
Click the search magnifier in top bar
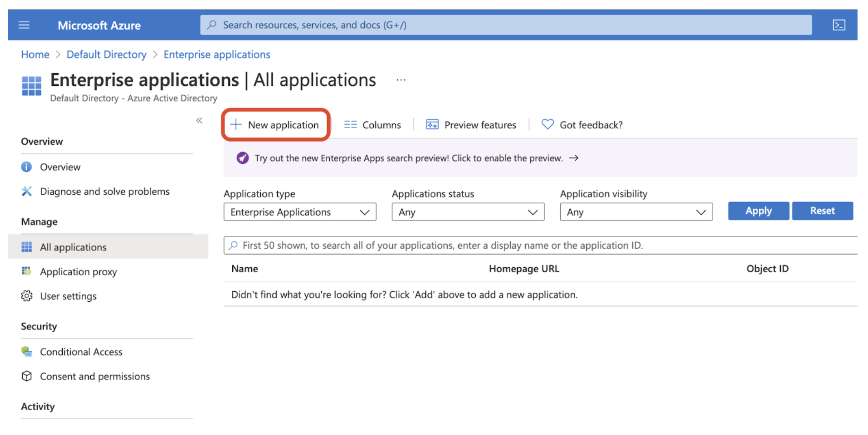click(x=212, y=25)
